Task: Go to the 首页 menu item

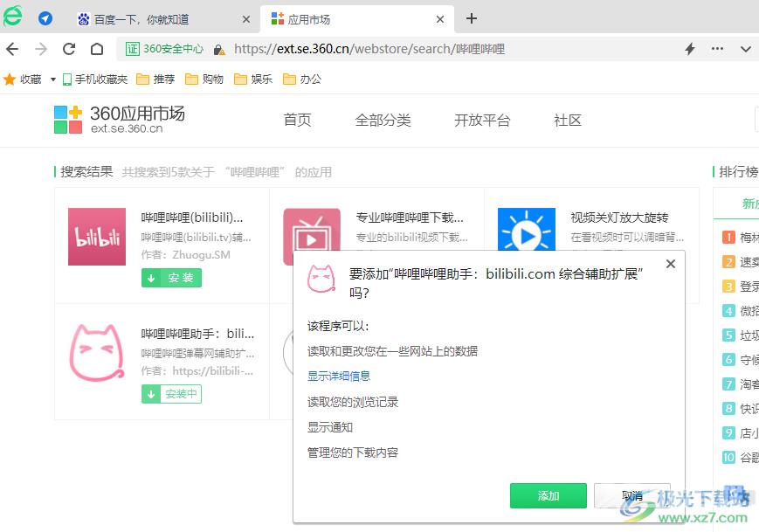Action: [297, 120]
